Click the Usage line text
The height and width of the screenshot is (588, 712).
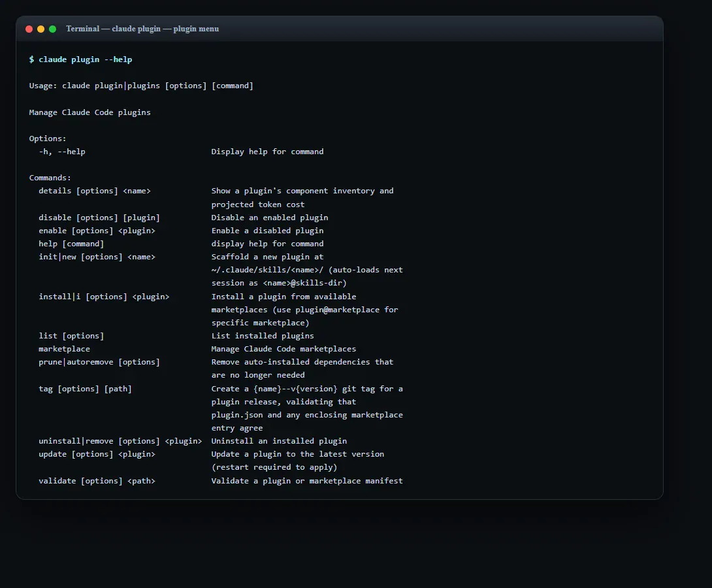pos(141,86)
